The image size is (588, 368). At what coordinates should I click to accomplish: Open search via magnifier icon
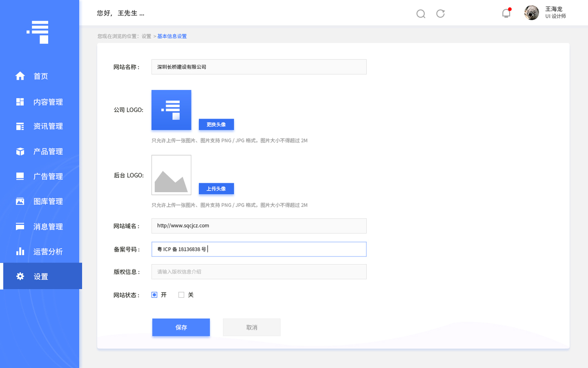tap(421, 14)
